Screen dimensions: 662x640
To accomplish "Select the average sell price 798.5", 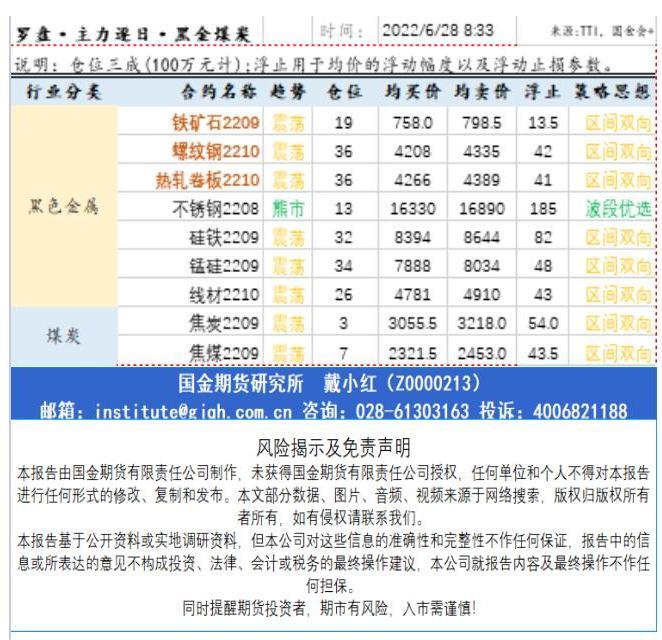I will click(x=482, y=123).
